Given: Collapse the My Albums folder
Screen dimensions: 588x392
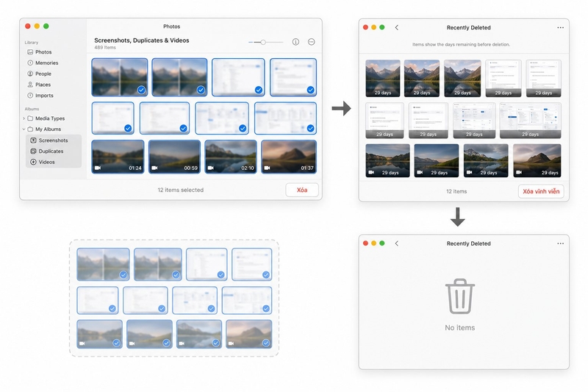Looking at the screenshot, I should point(24,129).
